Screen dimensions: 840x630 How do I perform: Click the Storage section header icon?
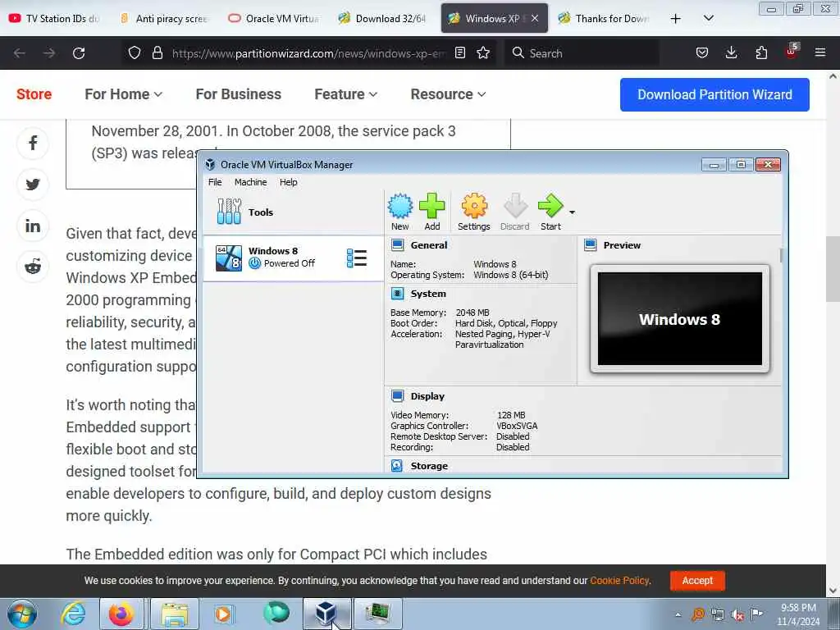[397, 466]
